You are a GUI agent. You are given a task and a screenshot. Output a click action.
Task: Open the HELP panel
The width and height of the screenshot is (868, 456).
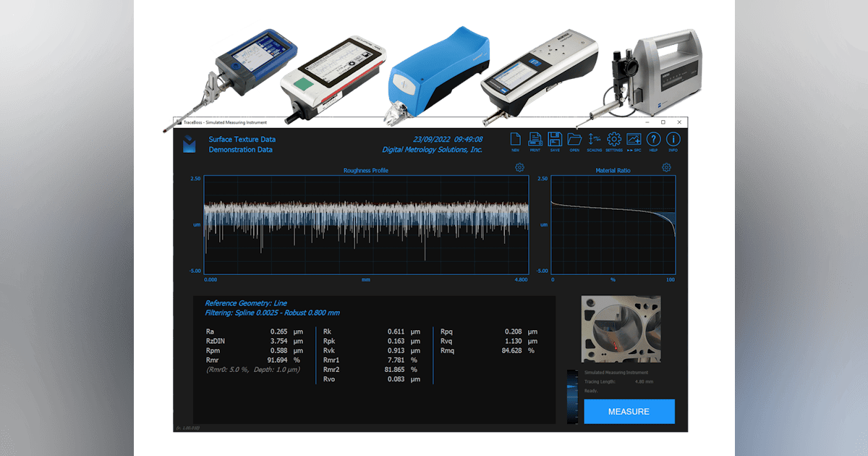(653, 138)
